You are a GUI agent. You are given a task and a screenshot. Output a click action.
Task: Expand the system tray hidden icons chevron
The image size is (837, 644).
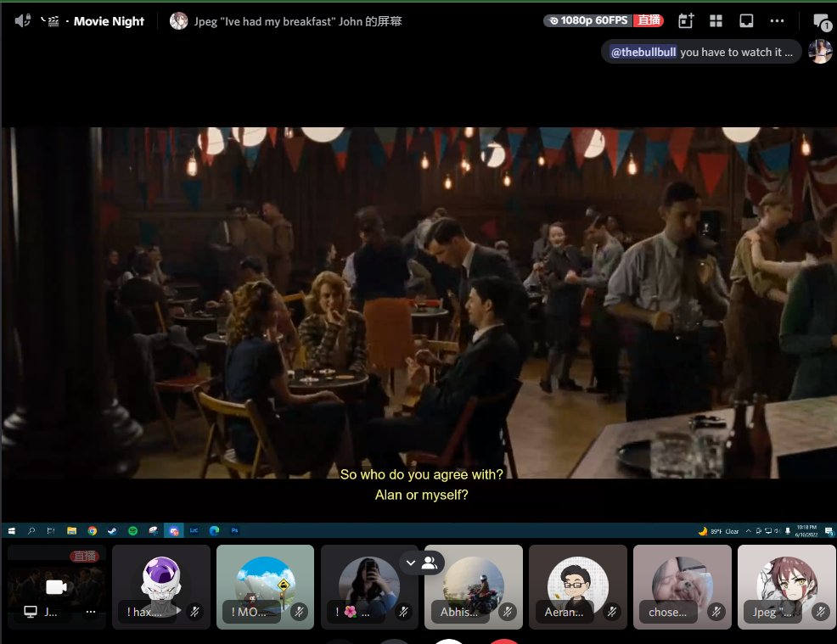coord(749,531)
